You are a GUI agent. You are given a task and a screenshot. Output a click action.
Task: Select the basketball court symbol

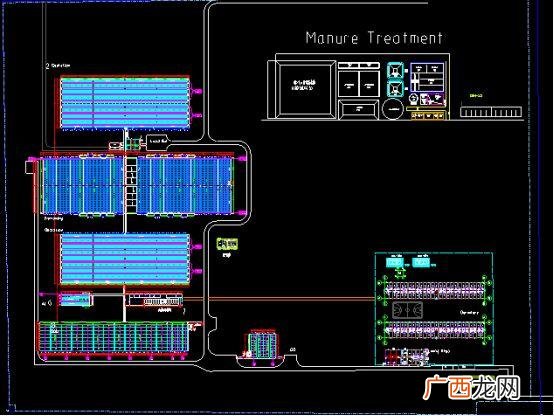pos(407,310)
